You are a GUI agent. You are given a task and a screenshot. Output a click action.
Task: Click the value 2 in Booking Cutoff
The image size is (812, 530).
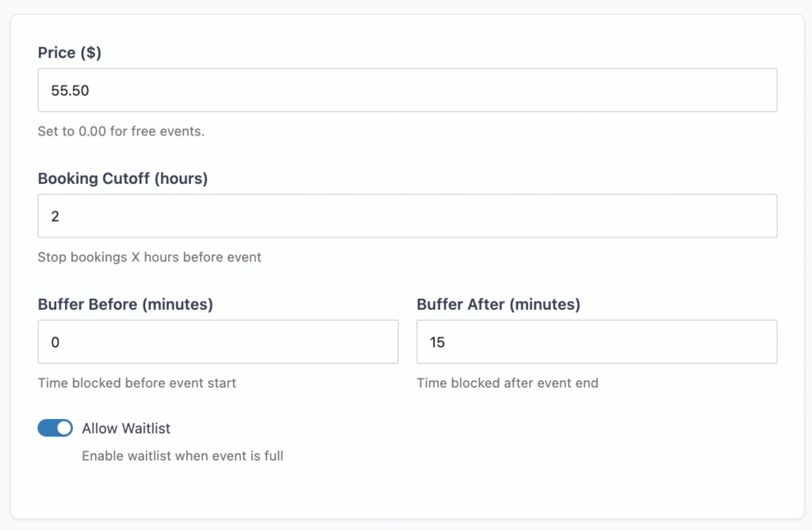click(x=56, y=216)
